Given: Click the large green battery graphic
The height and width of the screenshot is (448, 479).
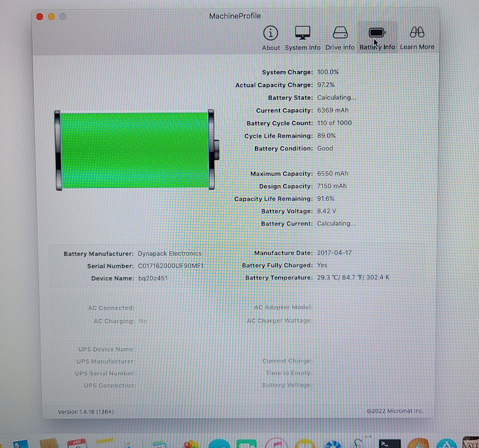Looking at the screenshot, I should coord(135,150).
